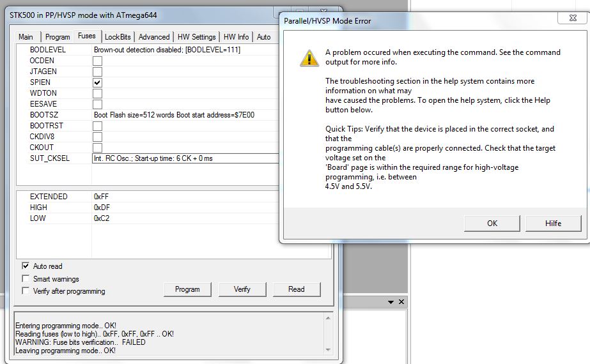
Task: Click the LOW fuse value 0xC2
Action: pos(102,218)
